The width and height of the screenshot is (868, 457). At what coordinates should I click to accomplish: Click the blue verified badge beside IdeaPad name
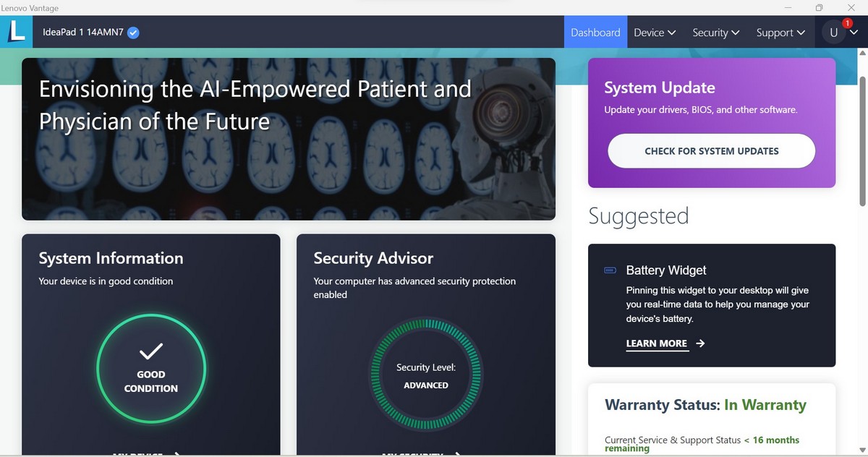tap(133, 33)
